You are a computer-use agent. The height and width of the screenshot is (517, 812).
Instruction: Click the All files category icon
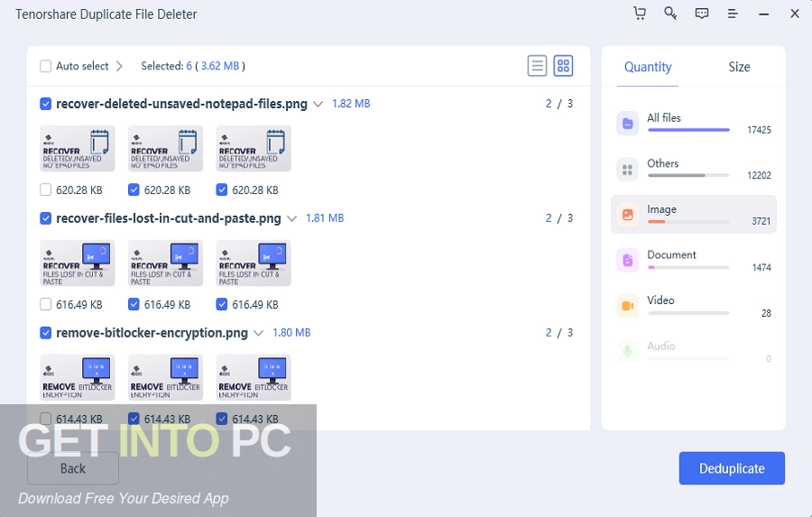(x=627, y=124)
